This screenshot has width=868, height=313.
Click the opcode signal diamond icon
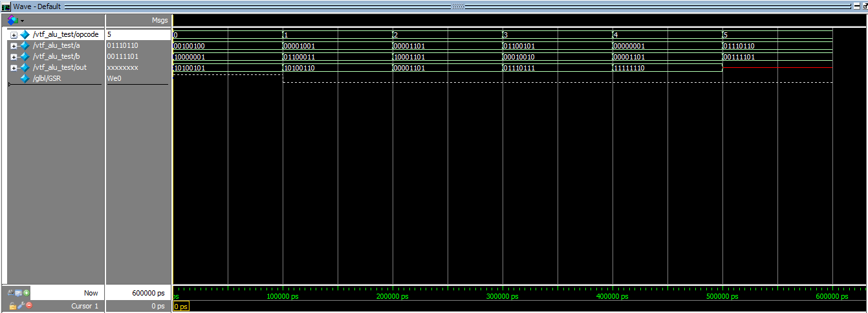click(x=25, y=35)
